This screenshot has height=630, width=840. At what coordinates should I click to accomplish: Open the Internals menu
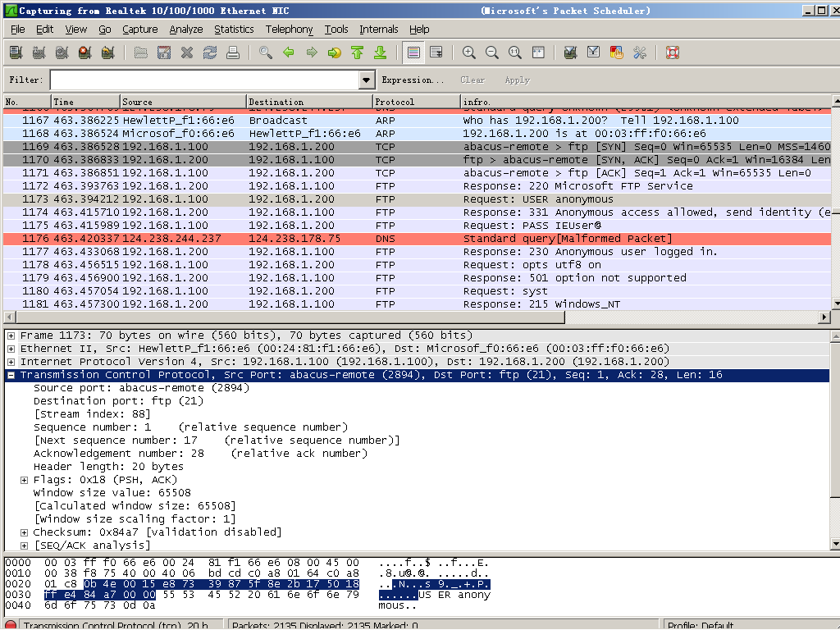pos(379,30)
